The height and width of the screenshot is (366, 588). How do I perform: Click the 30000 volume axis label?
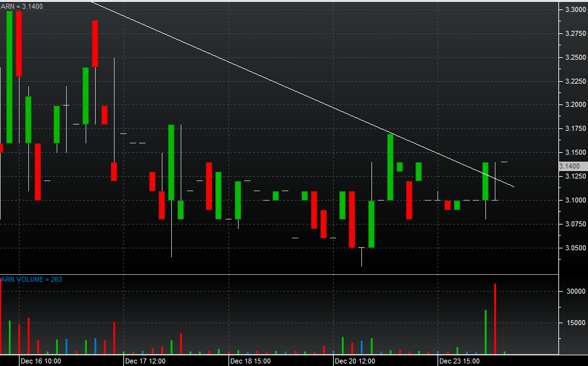574,292
